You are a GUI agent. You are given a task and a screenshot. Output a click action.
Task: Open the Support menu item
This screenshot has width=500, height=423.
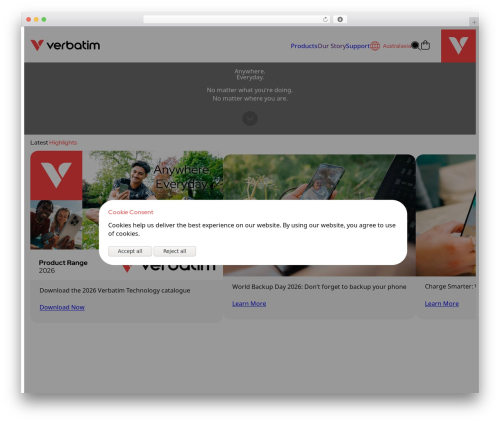[x=358, y=46]
